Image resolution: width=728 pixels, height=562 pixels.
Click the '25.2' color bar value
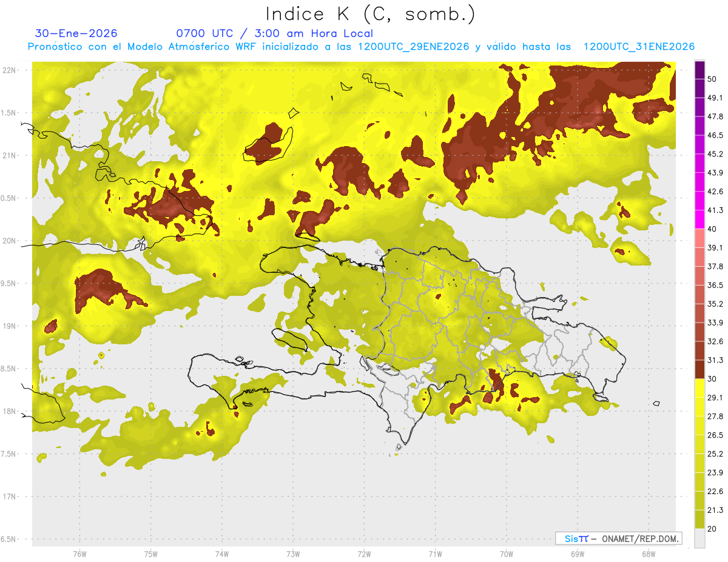click(x=715, y=454)
